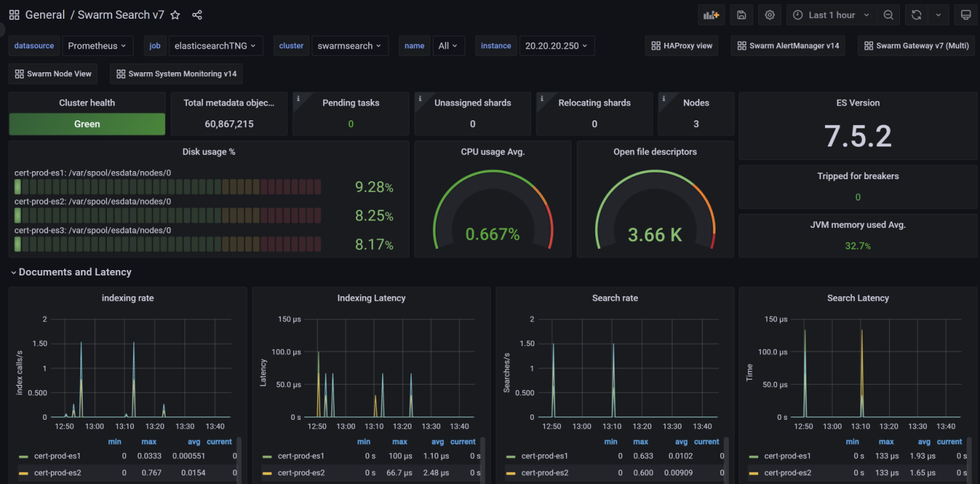Screen dimensions: 980x484
Task: Click cert-prod-es1 color swatch in indexing rate legend
Action: 23,457
